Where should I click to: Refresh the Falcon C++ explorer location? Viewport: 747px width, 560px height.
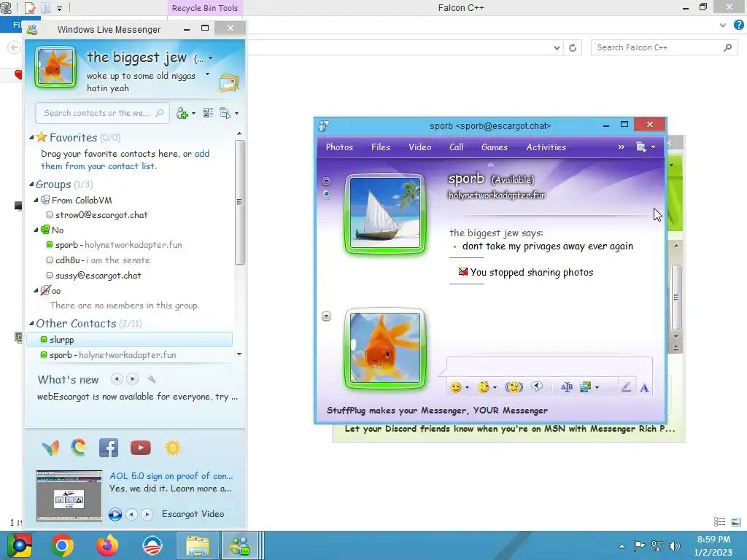point(573,47)
